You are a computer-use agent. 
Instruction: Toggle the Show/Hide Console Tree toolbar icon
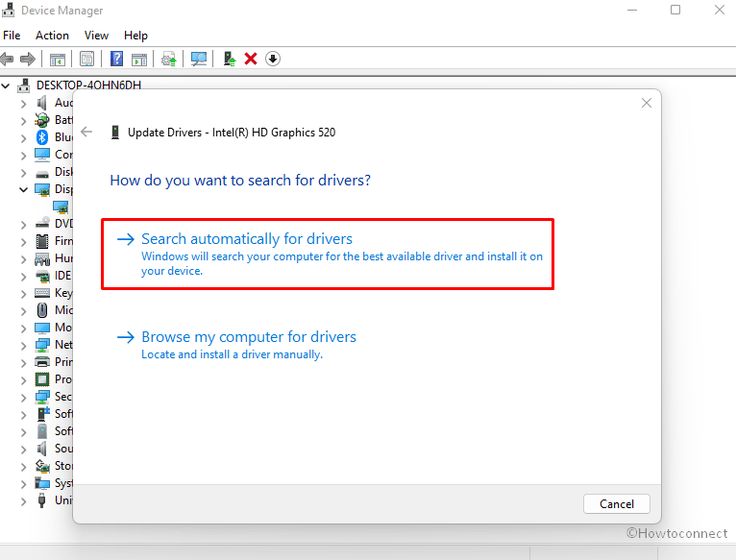(x=58, y=60)
